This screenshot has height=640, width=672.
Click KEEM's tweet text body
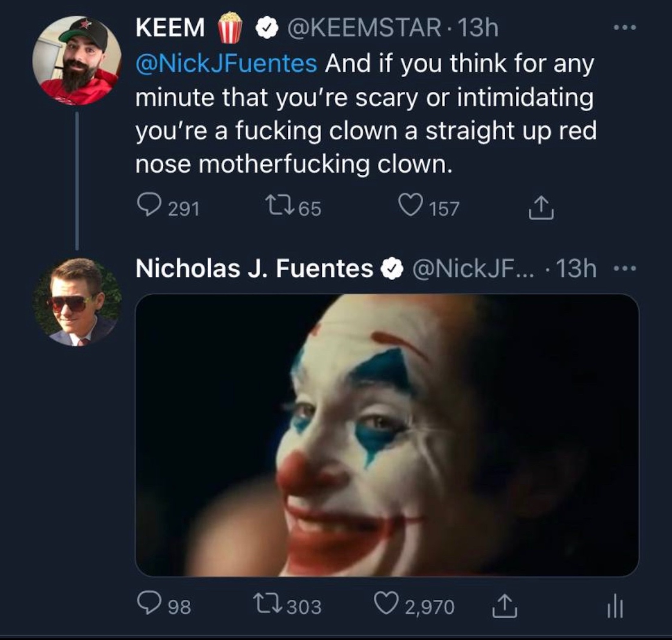(x=365, y=131)
